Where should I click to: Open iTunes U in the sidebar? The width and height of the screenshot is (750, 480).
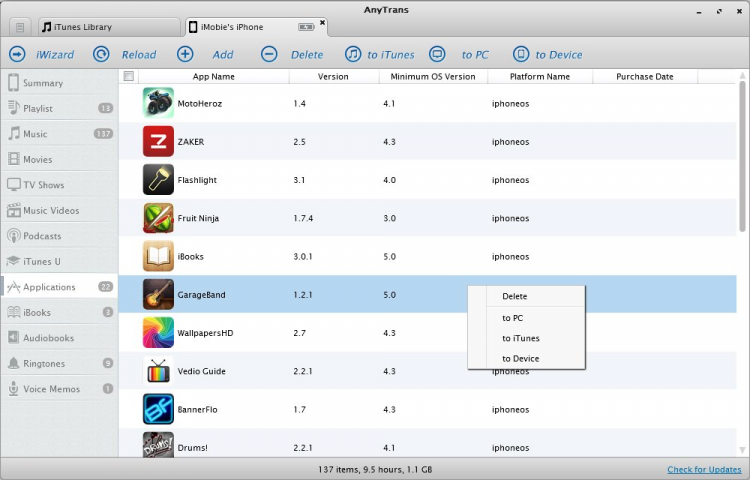point(59,261)
